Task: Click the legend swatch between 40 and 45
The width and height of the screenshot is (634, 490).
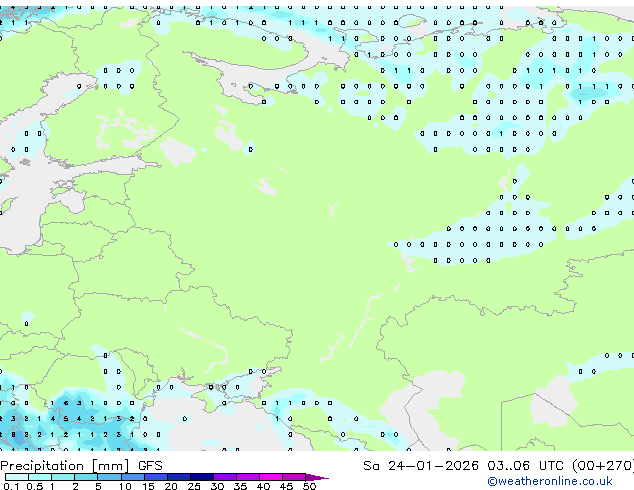Action: [271, 477]
